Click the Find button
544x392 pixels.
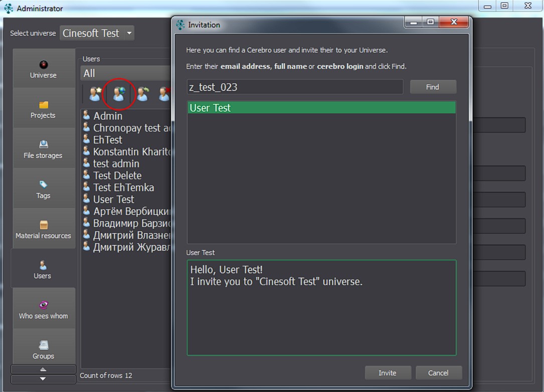pyautogui.click(x=433, y=87)
